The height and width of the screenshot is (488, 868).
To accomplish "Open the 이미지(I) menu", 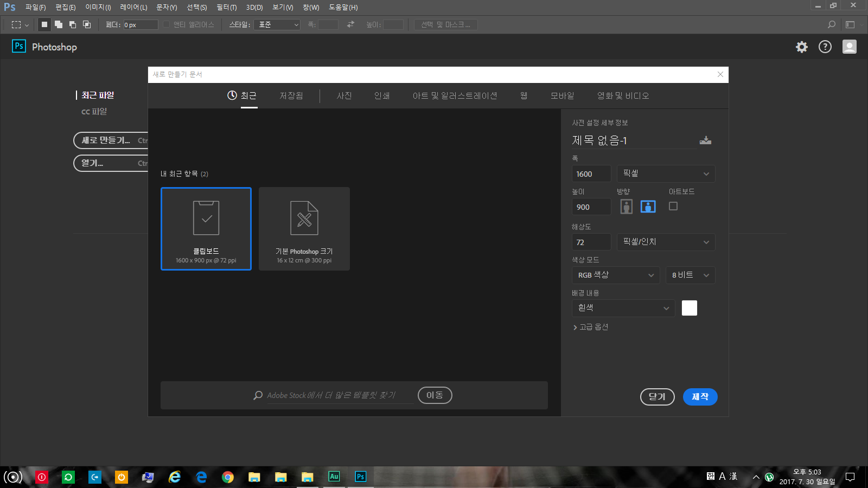I will tap(98, 7).
